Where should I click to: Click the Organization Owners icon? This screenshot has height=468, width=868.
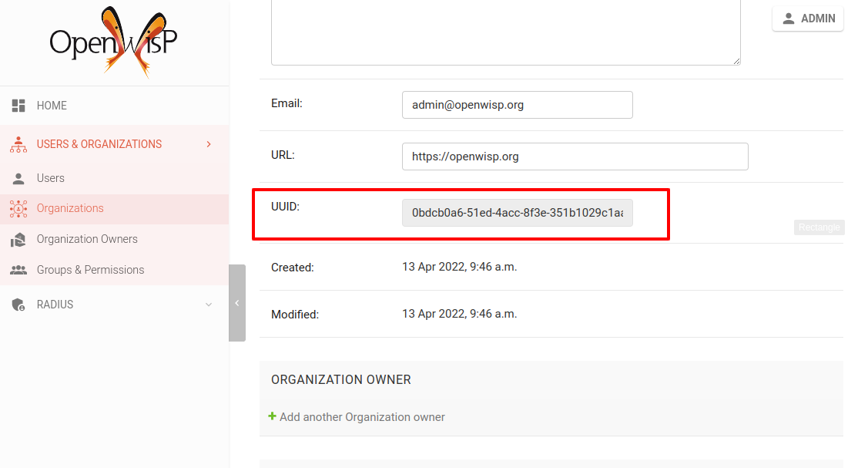pos(18,239)
